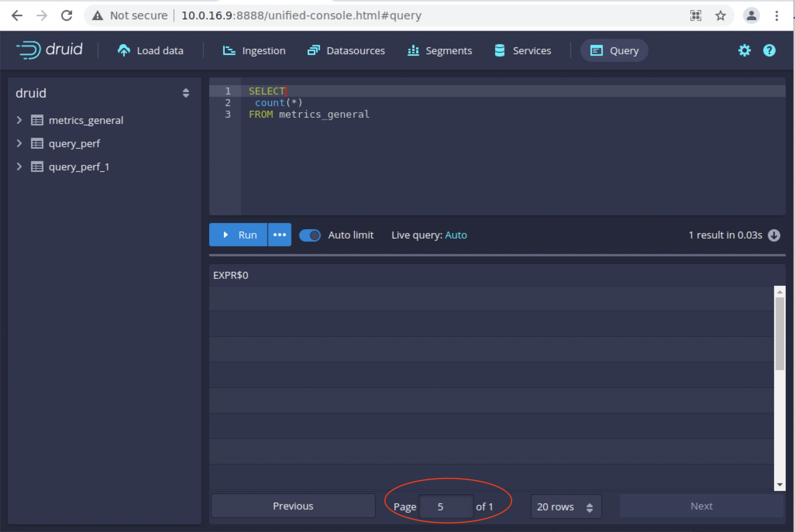Expand the query_perf table chevron

(x=19, y=143)
